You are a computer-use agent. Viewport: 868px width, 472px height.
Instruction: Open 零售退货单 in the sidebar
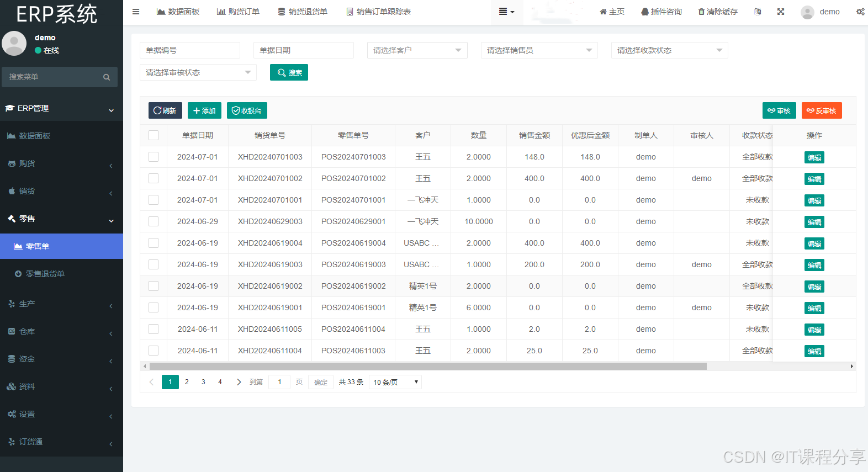(45, 274)
